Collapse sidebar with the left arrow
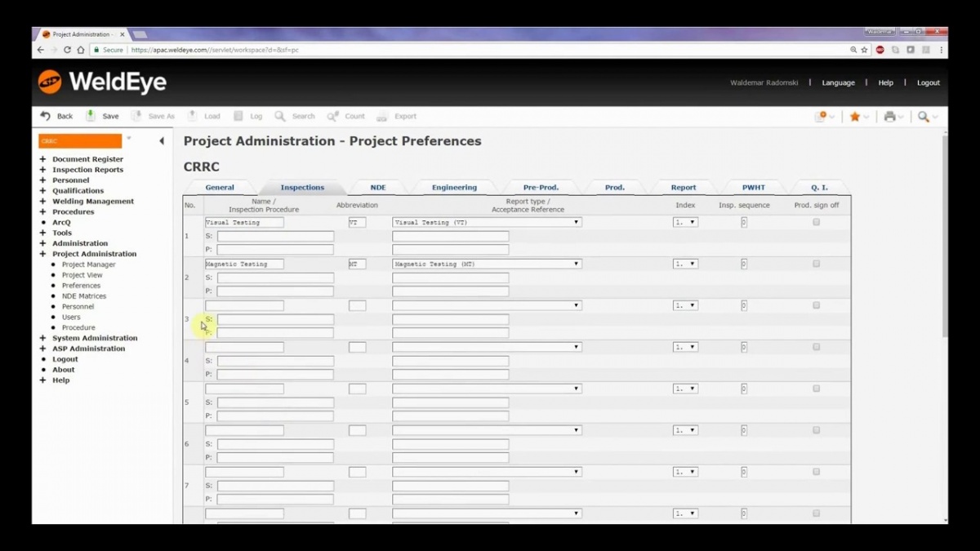Image resolution: width=980 pixels, height=551 pixels. point(162,141)
